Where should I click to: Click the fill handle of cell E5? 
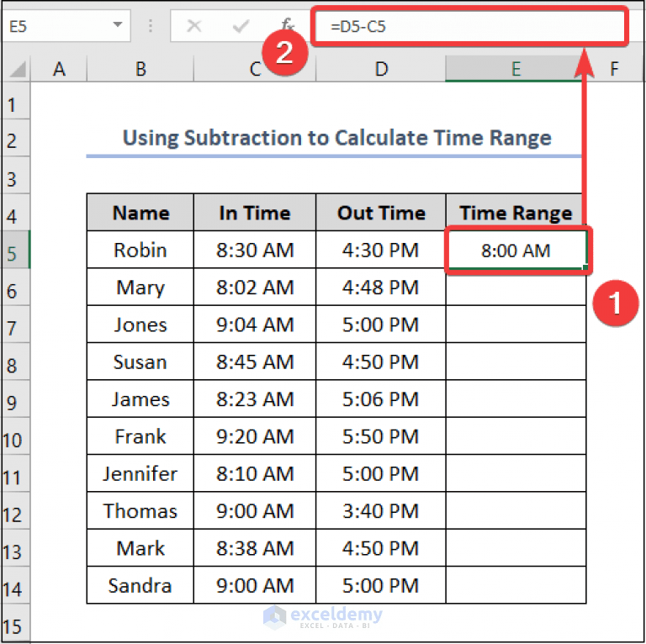[585, 267]
